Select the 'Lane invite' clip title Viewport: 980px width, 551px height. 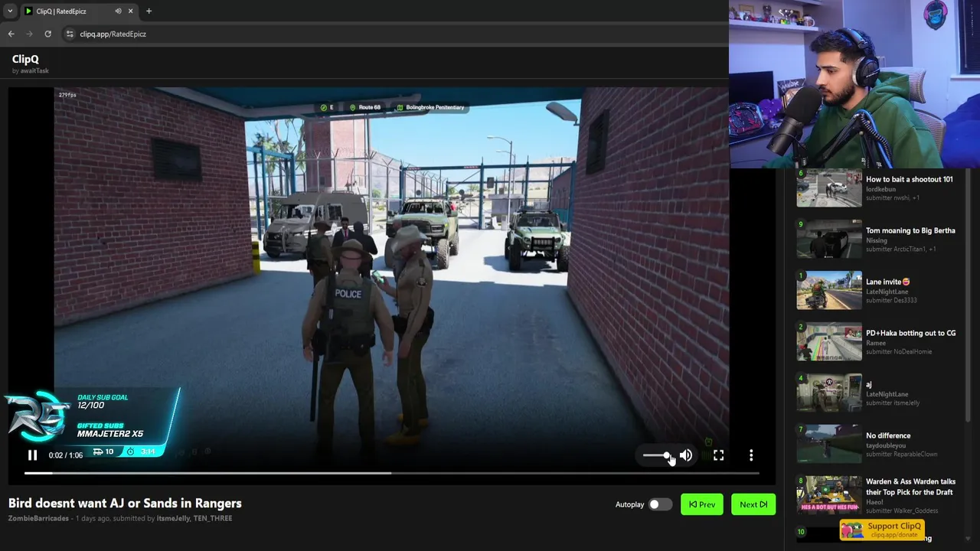point(888,282)
